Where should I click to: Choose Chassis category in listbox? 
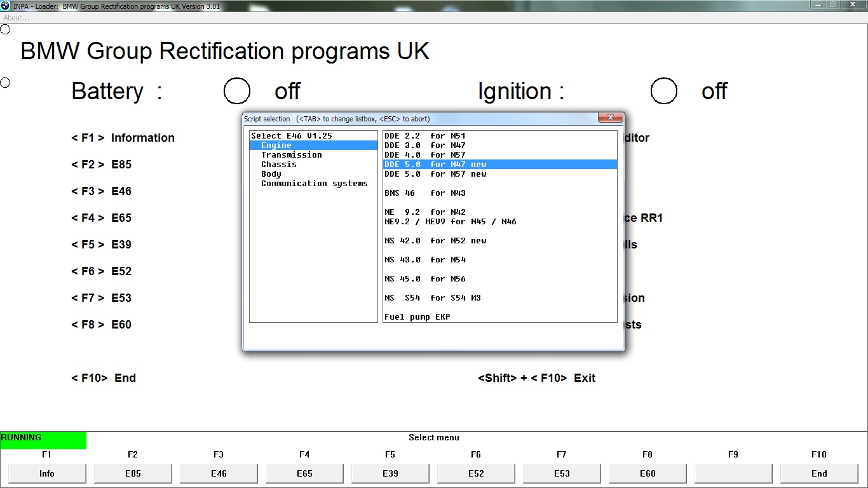[278, 165]
